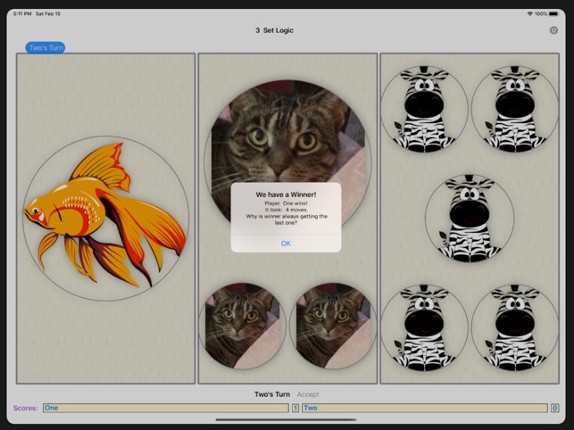The width and height of the screenshot is (574, 430).
Task: Tap the top-right zebra circle
Action: 515,109
